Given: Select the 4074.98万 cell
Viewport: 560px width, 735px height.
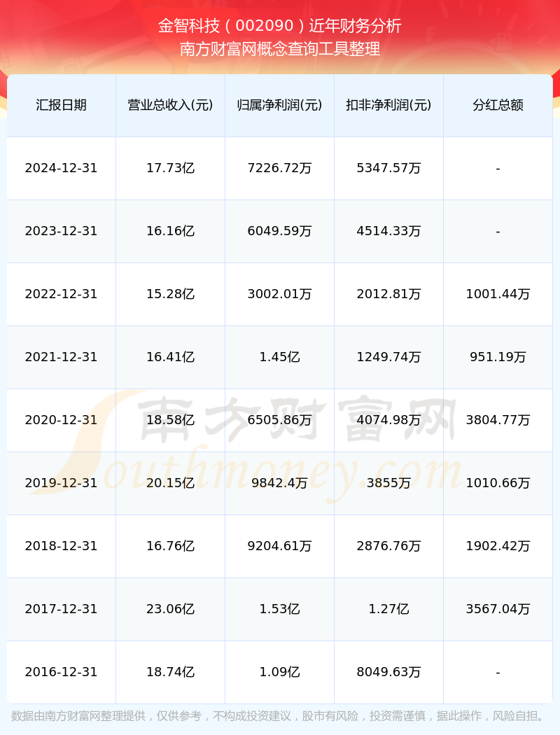Looking at the screenshot, I should click(389, 420).
